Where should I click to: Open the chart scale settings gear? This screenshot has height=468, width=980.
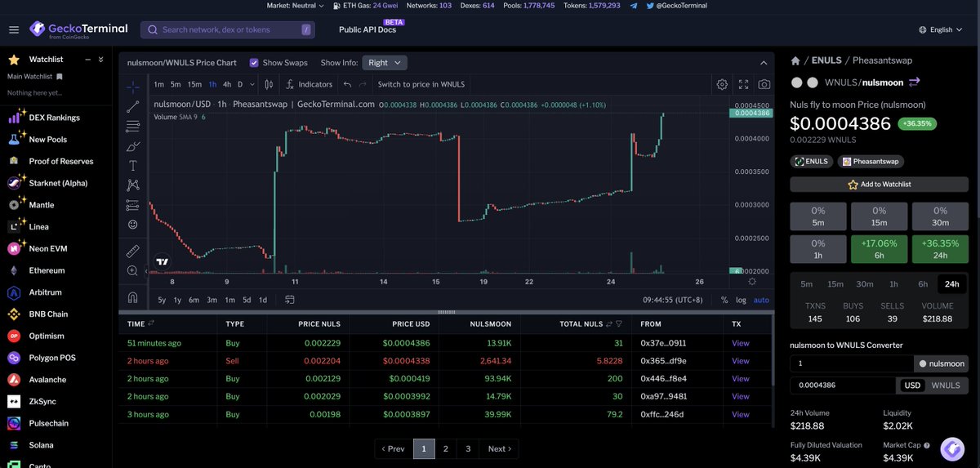pyautogui.click(x=751, y=282)
